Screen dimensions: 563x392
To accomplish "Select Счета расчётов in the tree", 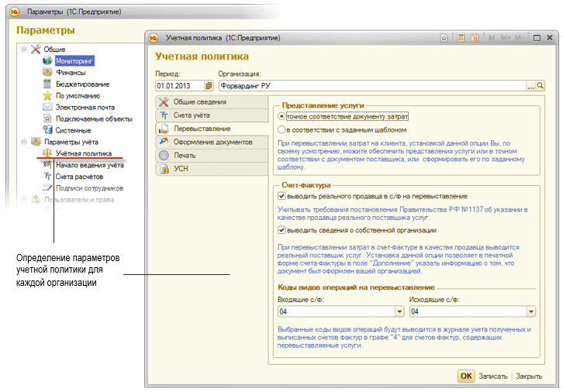I will pos(79,177).
